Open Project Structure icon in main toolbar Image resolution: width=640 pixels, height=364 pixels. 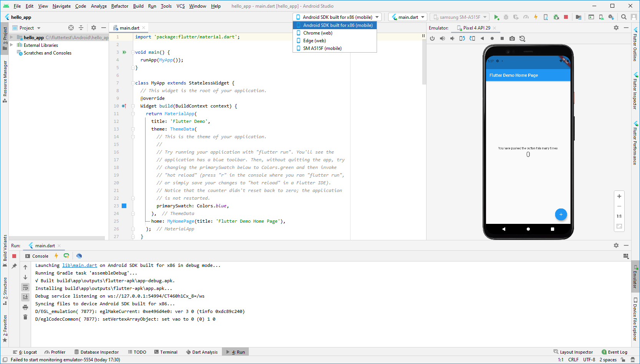[x=579, y=17]
